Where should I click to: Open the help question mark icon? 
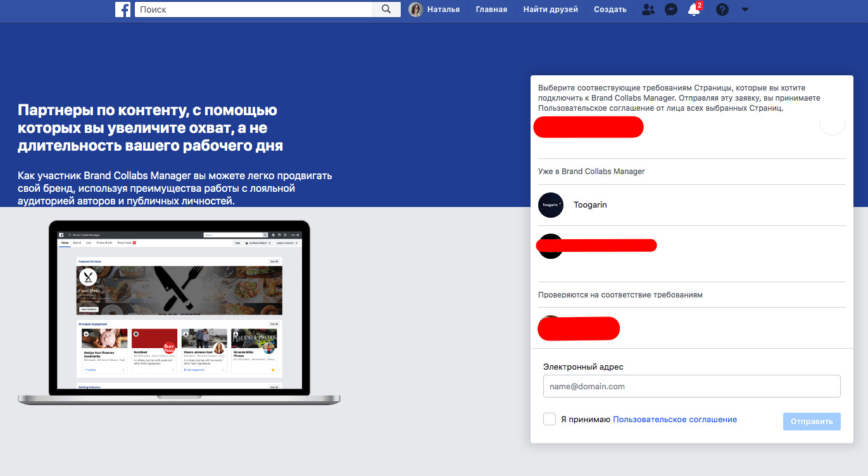722,9
